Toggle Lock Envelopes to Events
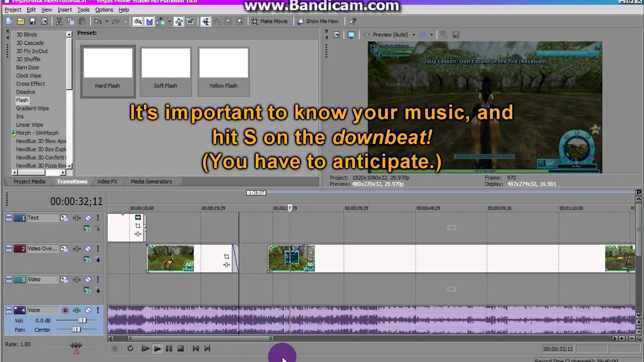Viewport: 644px width, 362px height. pos(179,21)
